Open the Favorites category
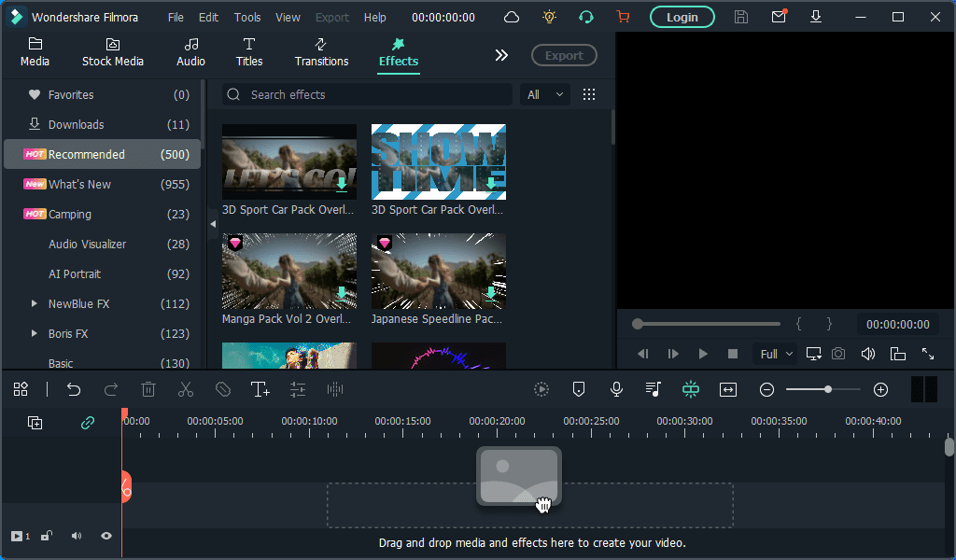Viewport: 956px width, 560px height. click(103, 94)
